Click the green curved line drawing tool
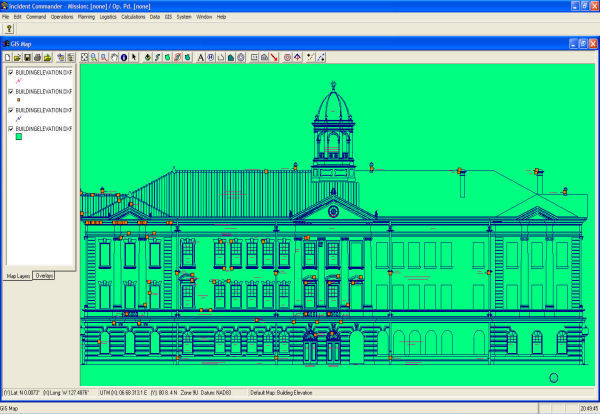Screen dimensions: 600x414 [x=157, y=57]
